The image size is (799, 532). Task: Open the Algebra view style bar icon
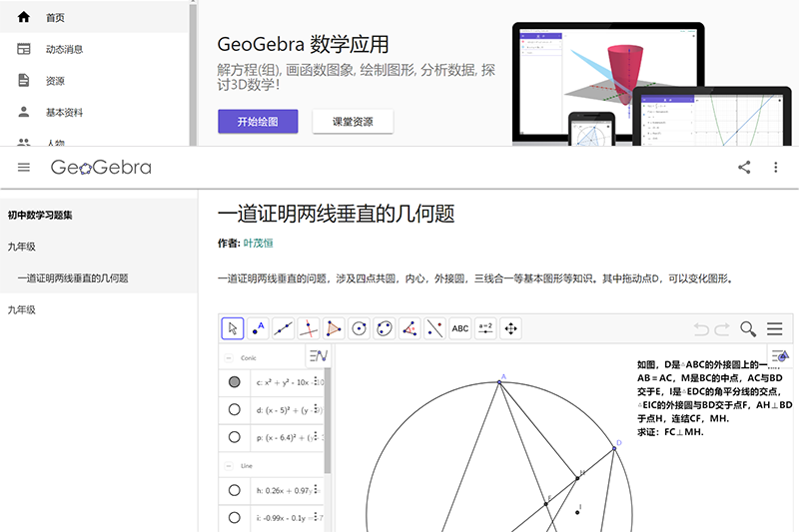[319, 356]
